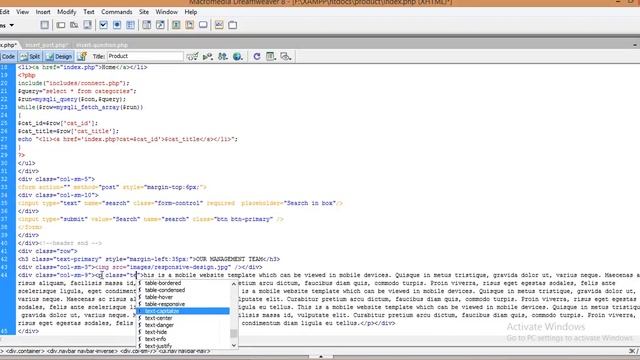Insert a Textarea form element
This screenshot has width=640, height=360.
87,25
